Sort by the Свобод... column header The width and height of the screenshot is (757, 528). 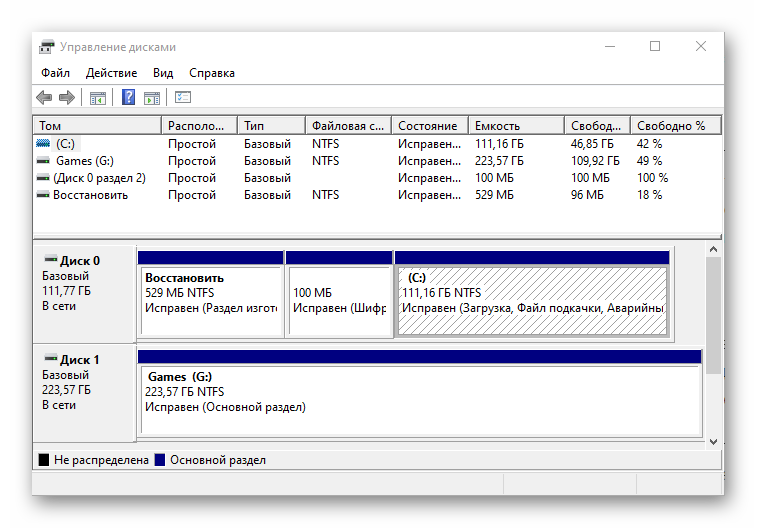(x=598, y=125)
